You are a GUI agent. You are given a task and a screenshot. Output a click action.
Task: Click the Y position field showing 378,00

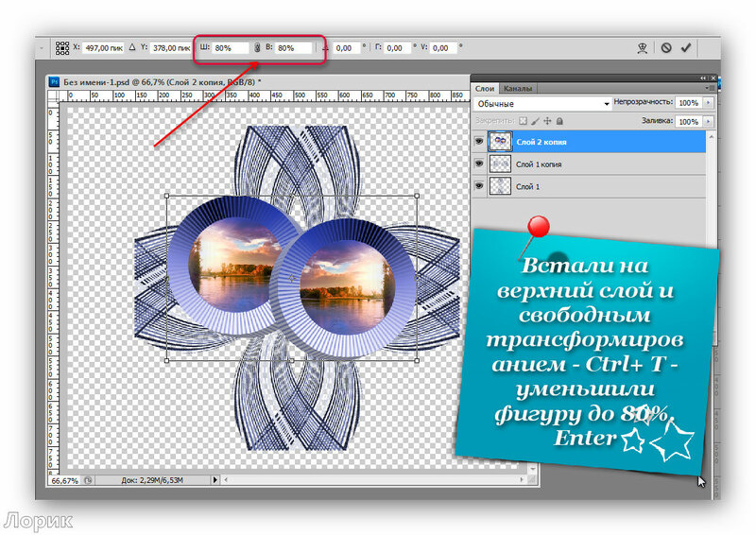[171, 48]
